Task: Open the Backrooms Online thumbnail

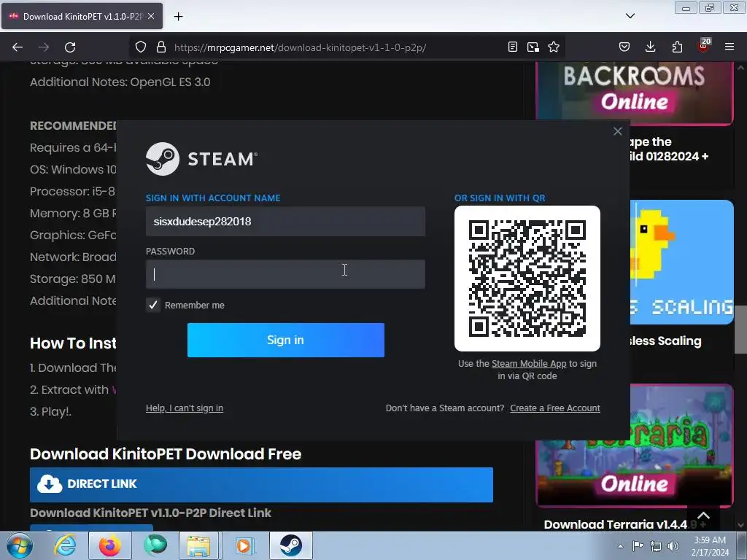Action: click(x=634, y=93)
